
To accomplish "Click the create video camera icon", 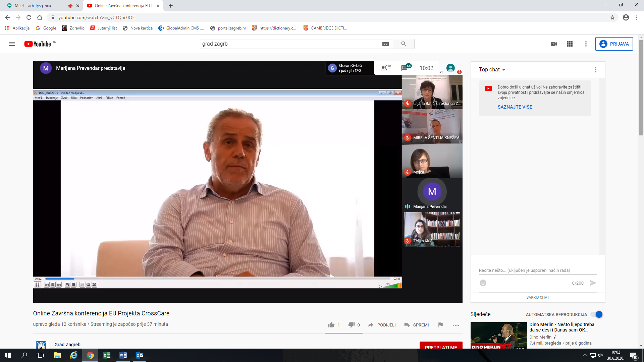I will pos(554,44).
